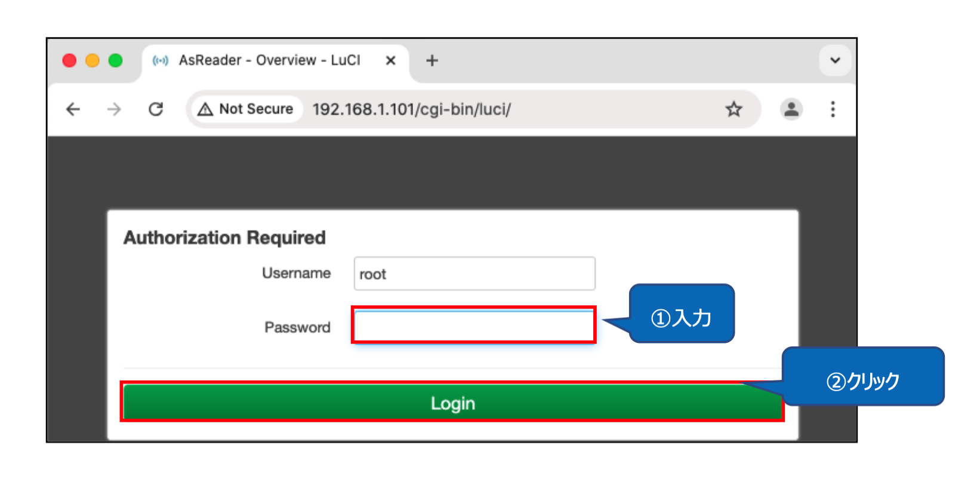Screen dimensions: 980x479
Task: Click the Username label text
Action: [296, 273]
